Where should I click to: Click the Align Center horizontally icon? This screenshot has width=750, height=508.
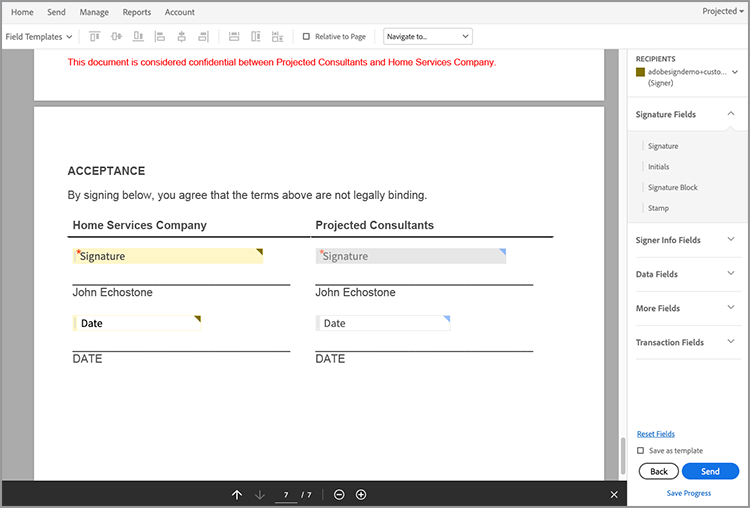click(x=181, y=36)
